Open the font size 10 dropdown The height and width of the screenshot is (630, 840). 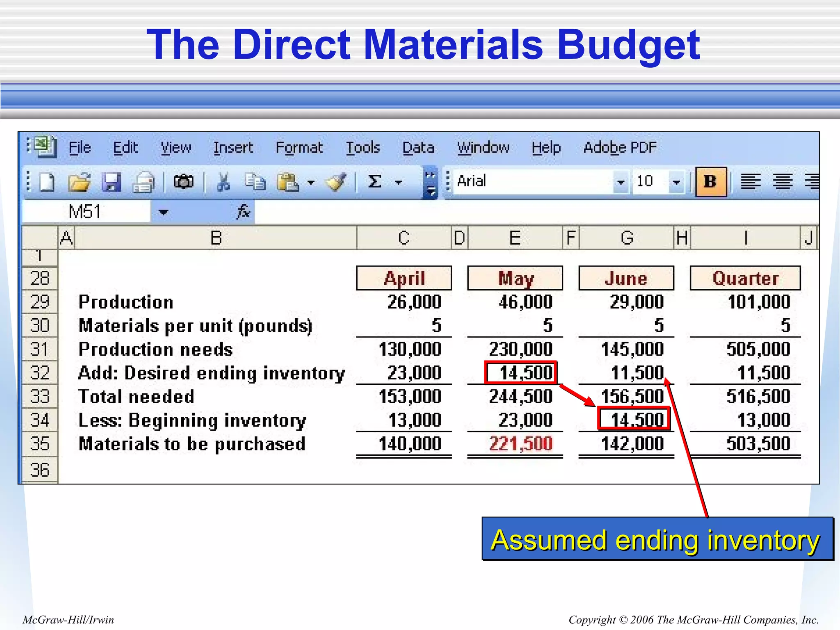click(x=676, y=182)
